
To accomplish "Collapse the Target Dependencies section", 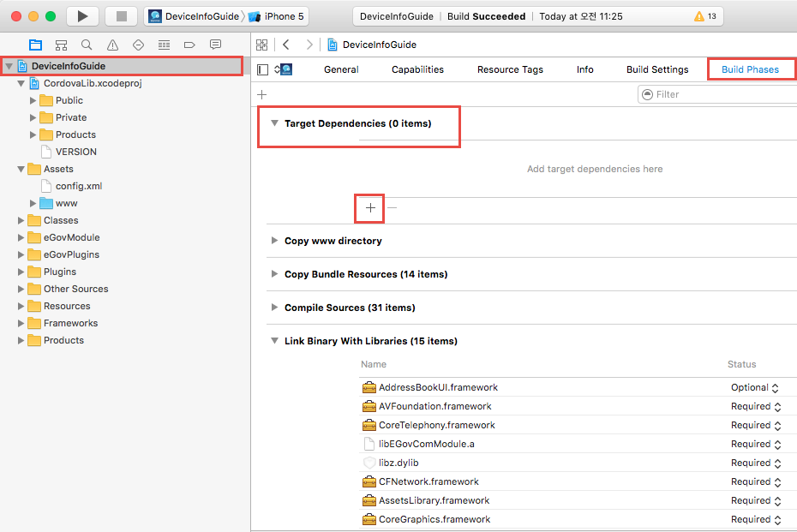I will [x=274, y=123].
